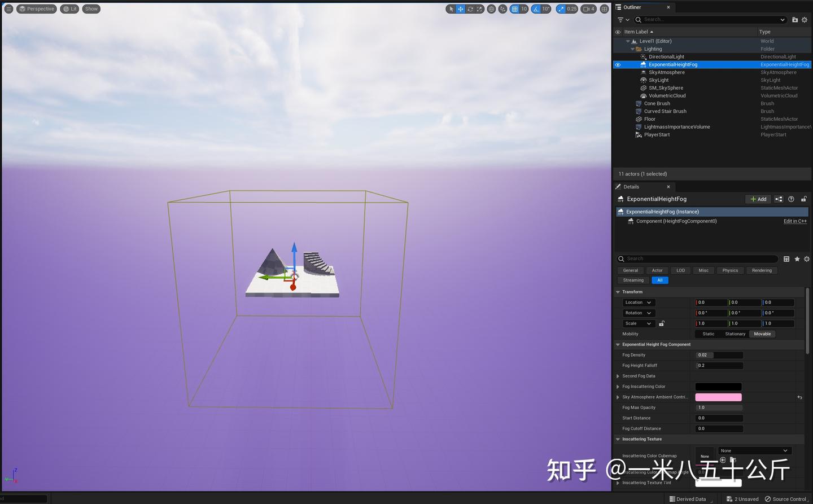Select the Move (translate) tool
Image resolution: width=813 pixels, height=504 pixels.
click(x=460, y=8)
